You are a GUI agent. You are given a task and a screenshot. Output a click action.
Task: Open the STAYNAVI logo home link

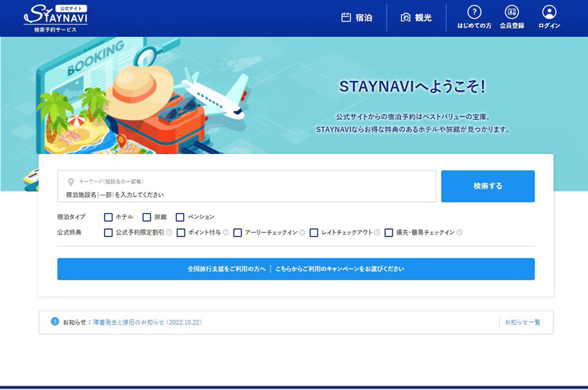click(x=56, y=18)
